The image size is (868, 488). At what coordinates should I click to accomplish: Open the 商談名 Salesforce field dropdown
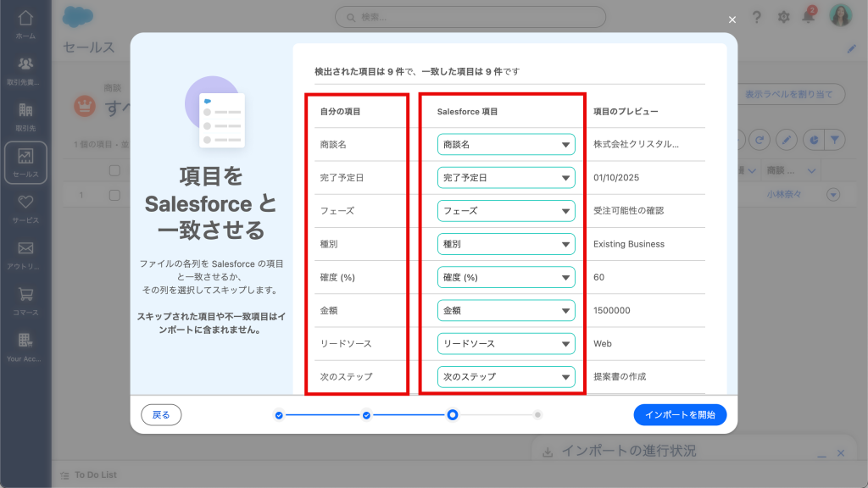click(x=506, y=144)
